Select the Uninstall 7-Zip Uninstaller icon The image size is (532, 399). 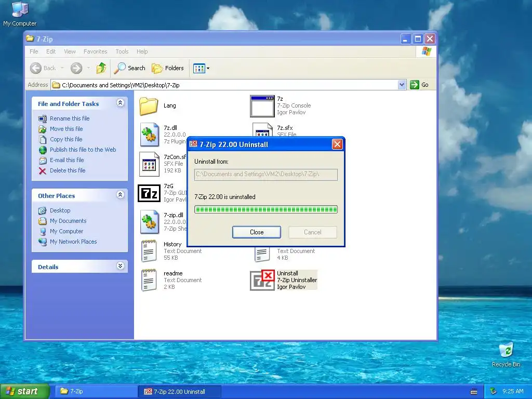click(262, 280)
